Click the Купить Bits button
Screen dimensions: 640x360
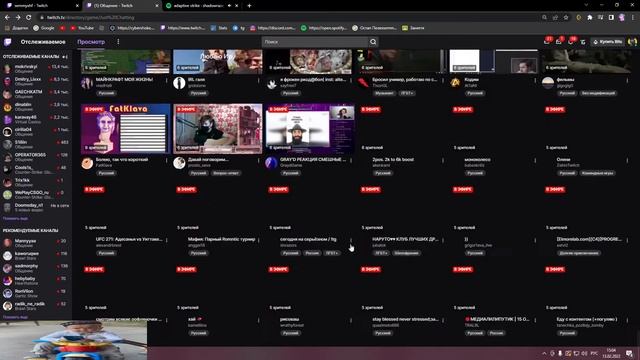(607, 42)
